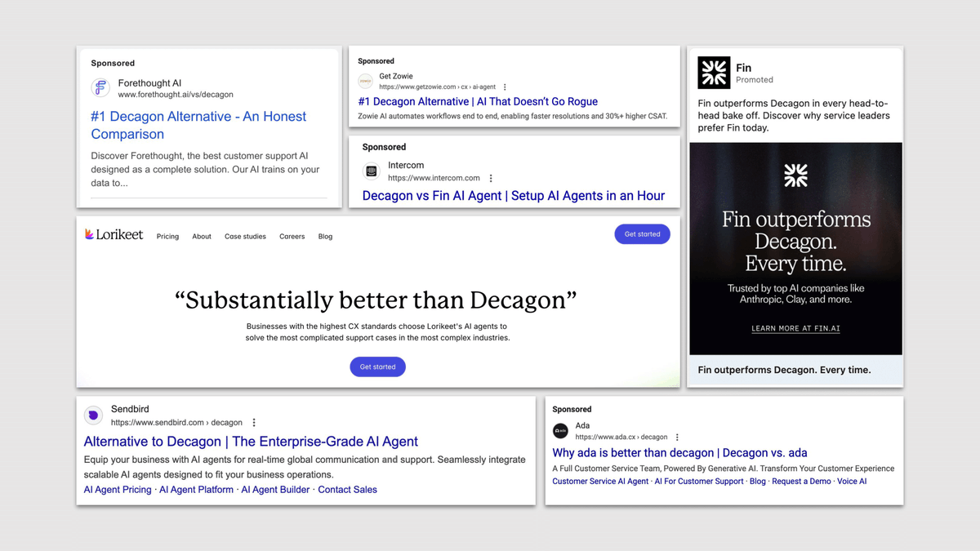Click Get started button in Lorikeet header
Screen dimensions: 980x551
tap(642, 234)
